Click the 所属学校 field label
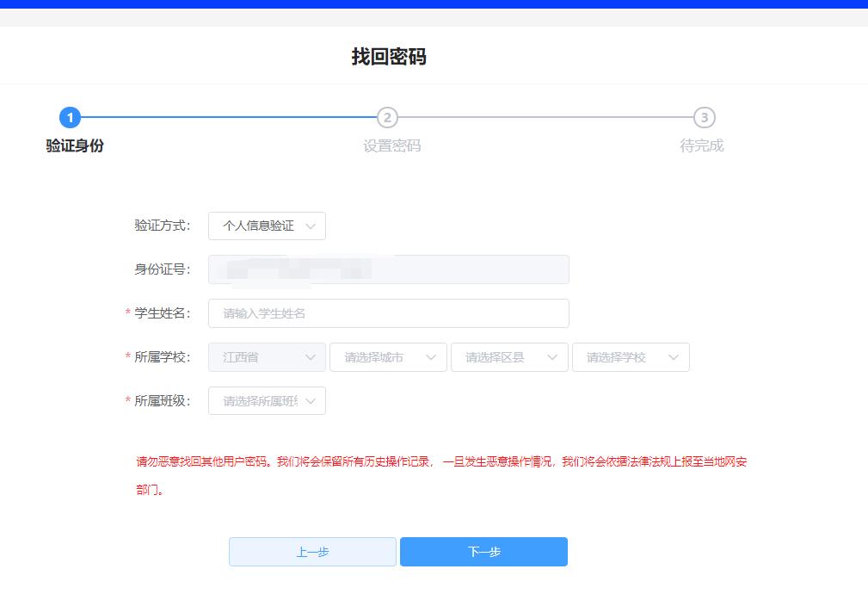 [163, 357]
